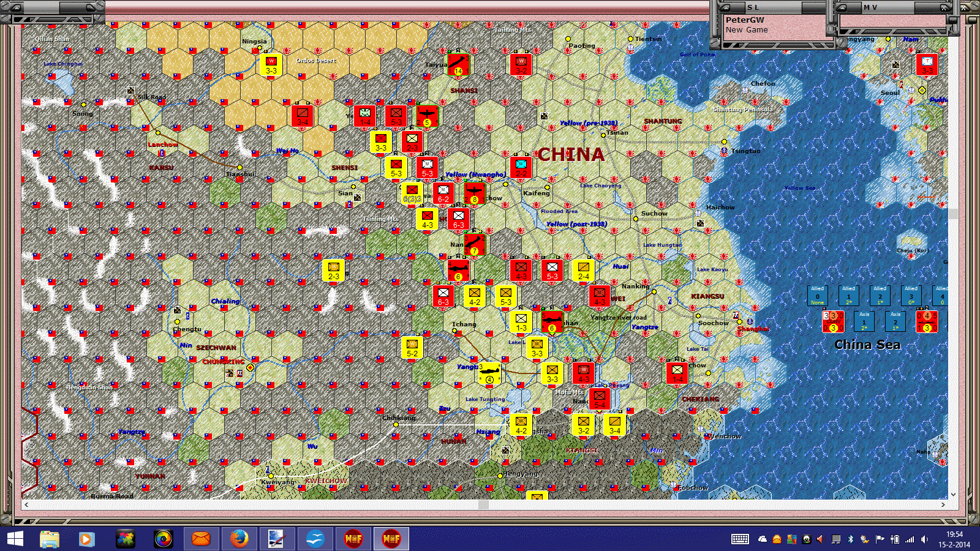This screenshot has width=980, height=551.
Task: Click the PeterGW player name
Action: tap(745, 20)
